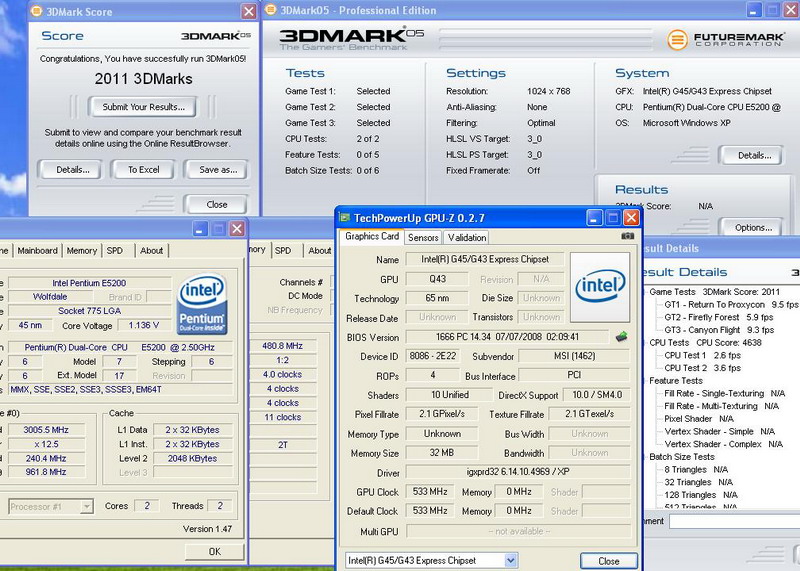Select the 8 Triangles row
The width and height of the screenshot is (800, 571).
(x=696, y=469)
